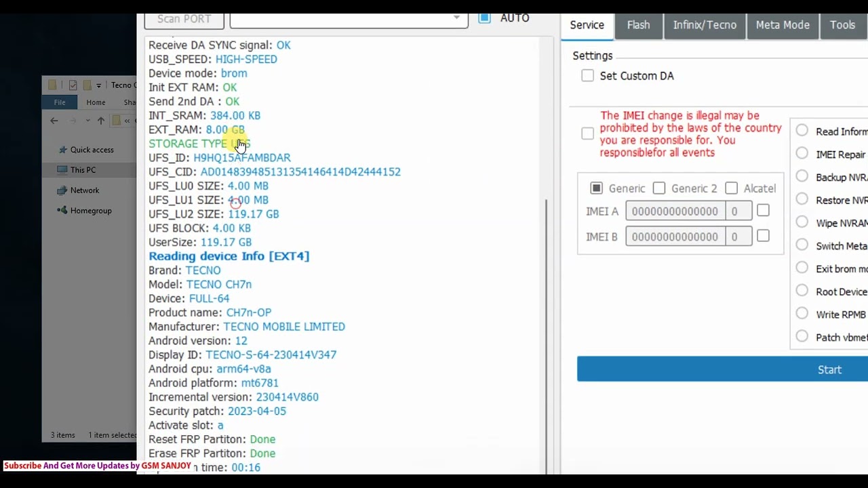The image size is (868, 488).
Task: Select Backup NVRAM radio option
Action: [x=802, y=177]
